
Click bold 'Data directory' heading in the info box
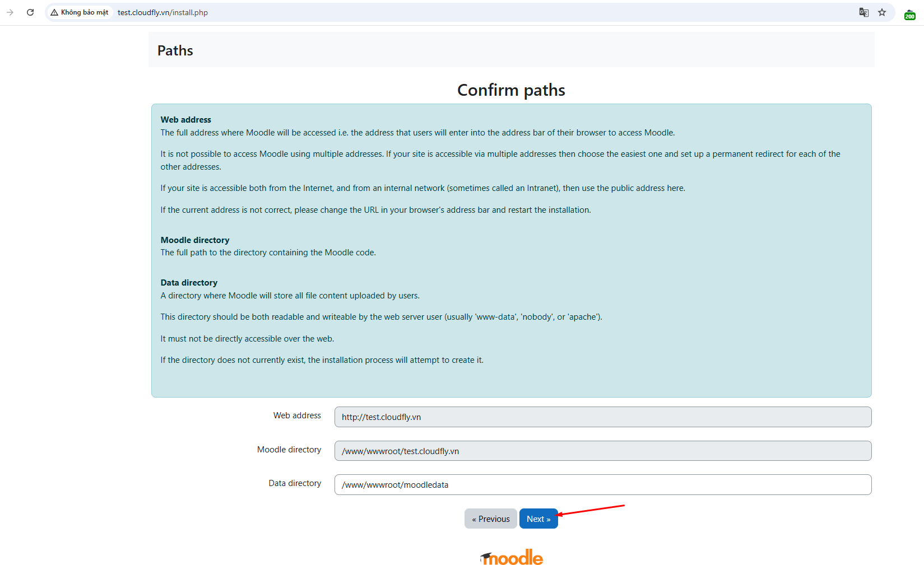coord(189,283)
